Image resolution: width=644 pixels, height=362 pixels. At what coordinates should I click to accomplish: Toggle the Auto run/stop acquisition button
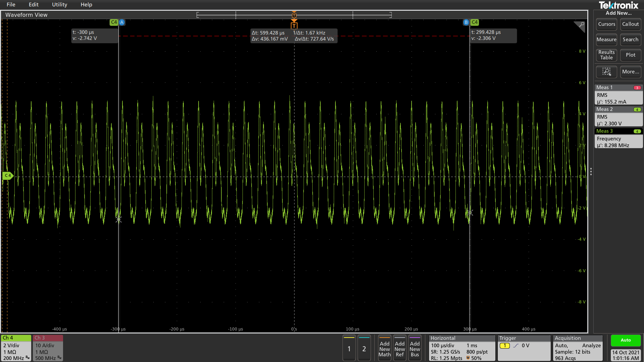coord(626,340)
